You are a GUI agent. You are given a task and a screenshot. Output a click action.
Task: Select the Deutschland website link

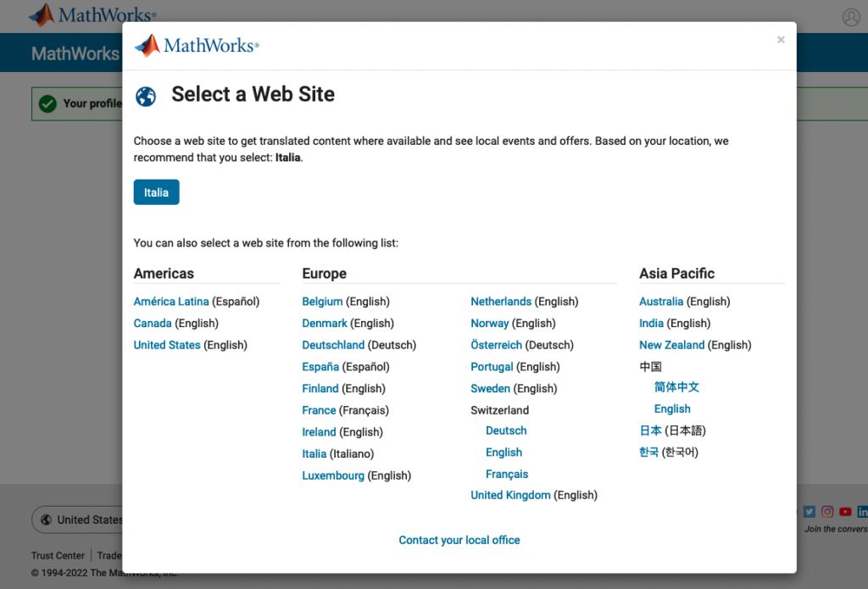click(333, 345)
